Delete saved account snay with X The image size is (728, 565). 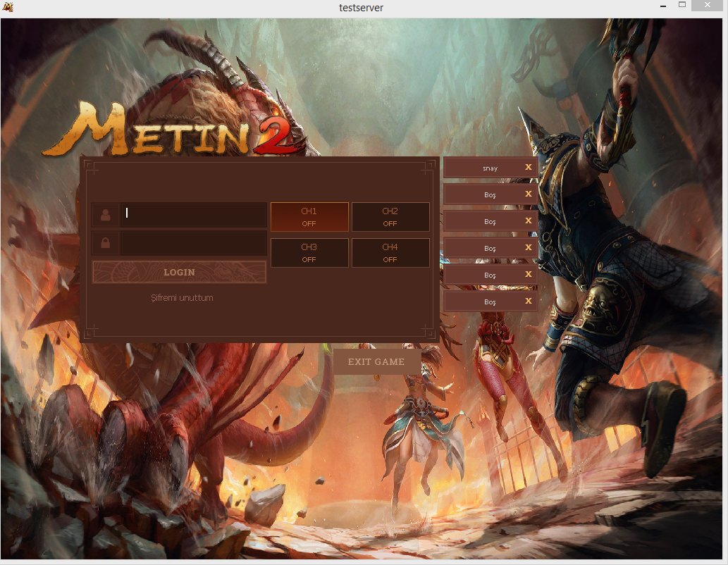529,167
